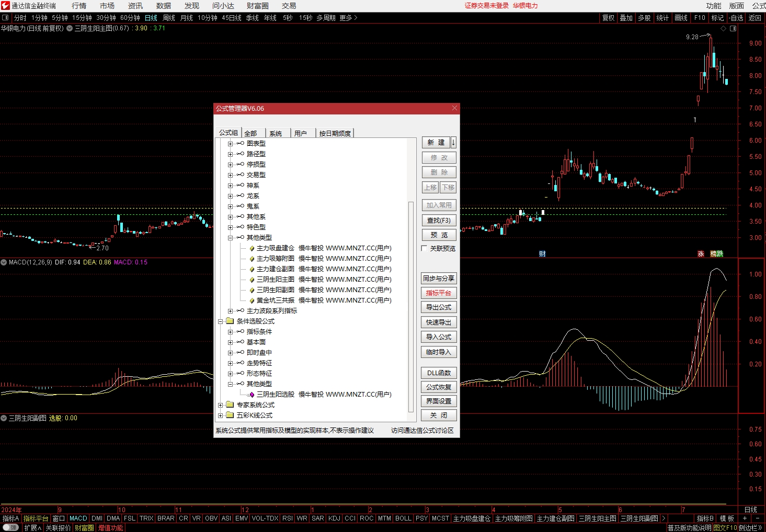
Task: Click the yellow icon of 主力吸筹附图 formula
Action: pos(251,259)
